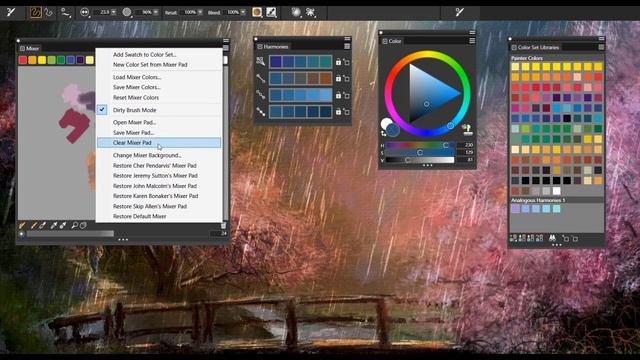
Task: Select the straight line strokes icon
Action: (49, 12)
